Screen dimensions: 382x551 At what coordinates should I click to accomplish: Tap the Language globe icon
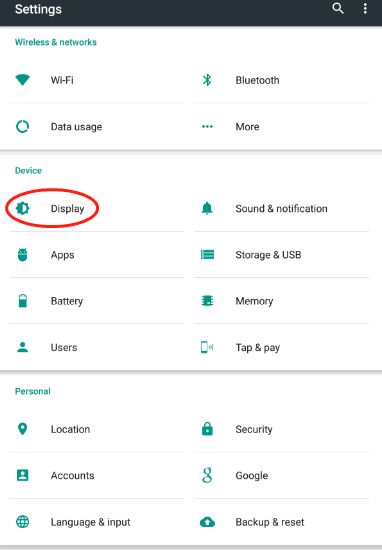(22, 522)
